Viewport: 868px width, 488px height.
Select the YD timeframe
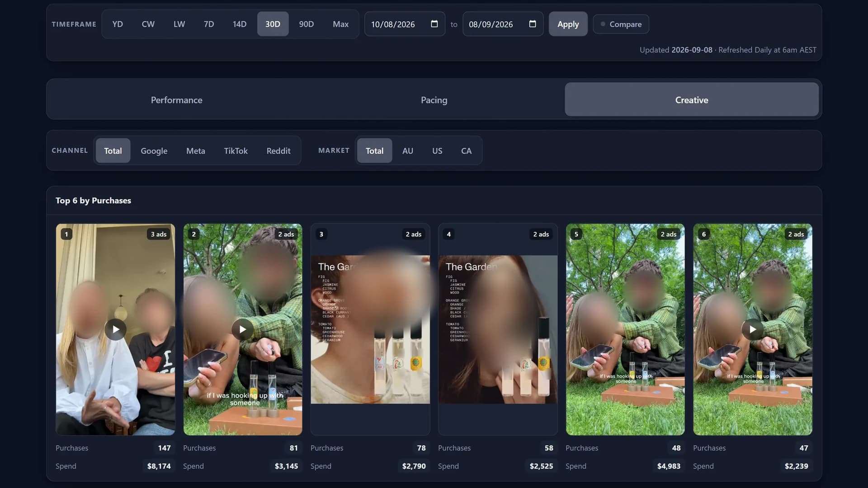click(118, 24)
